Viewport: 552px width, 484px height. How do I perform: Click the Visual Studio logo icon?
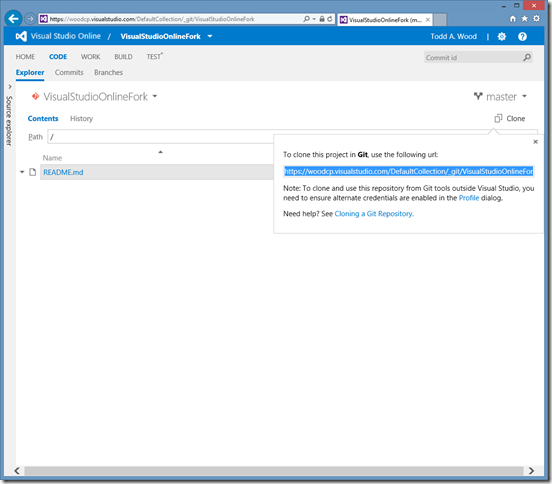click(x=21, y=36)
